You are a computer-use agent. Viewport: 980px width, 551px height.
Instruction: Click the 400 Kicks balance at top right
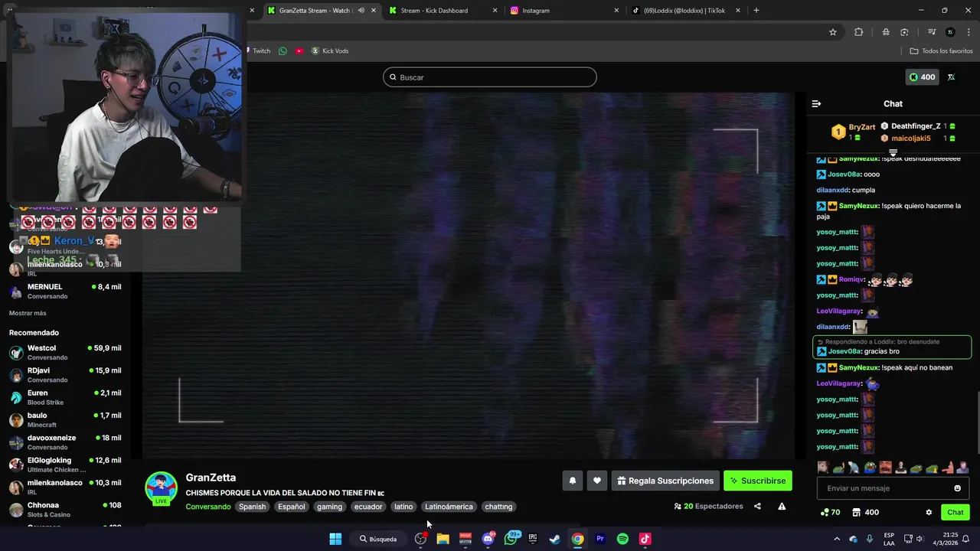click(922, 77)
